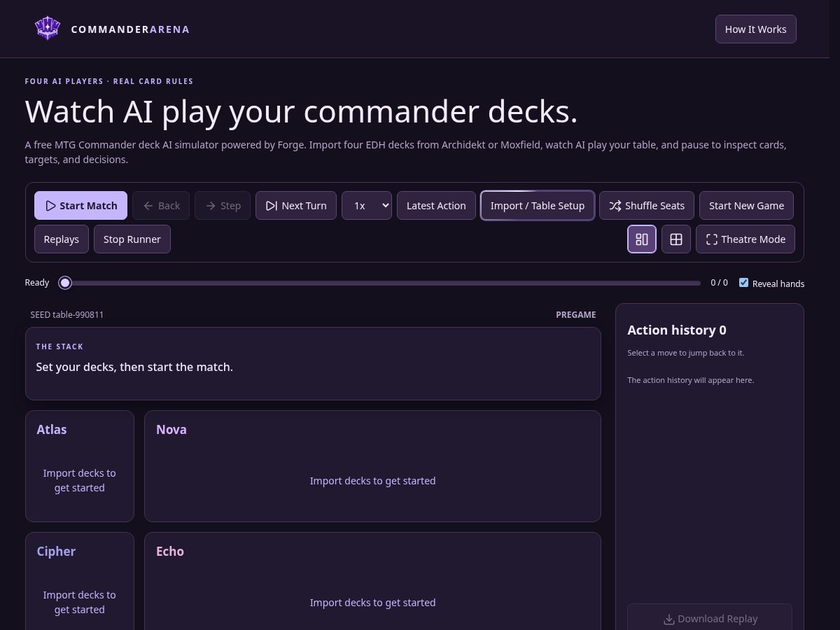Screen dimensions: 840x630
Task: Click Start New Game
Action: coord(746,206)
